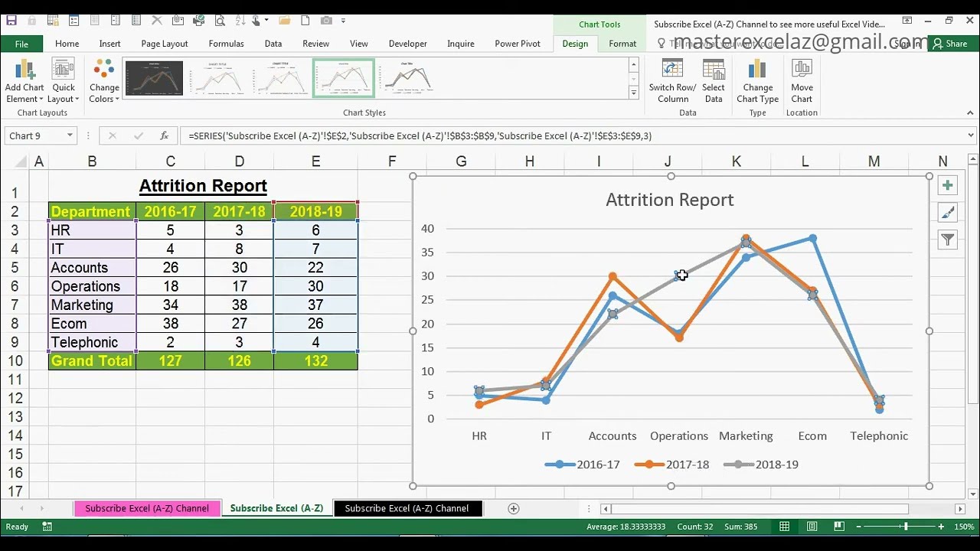Screen dimensions: 980x551
Task: Open Chart Styles paintbrush button beside chart
Action: 948,213
